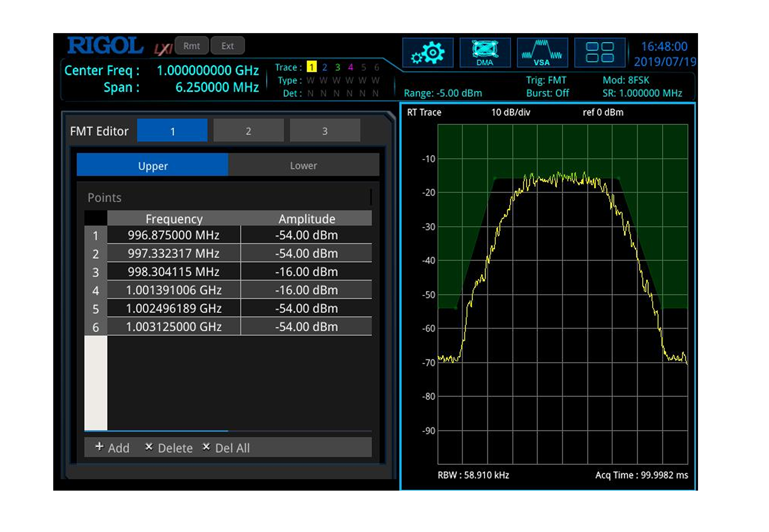Toggle the Rmt remote indicator
Screen dimensions: 769x532
pyautogui.click(x=191, y=46)
